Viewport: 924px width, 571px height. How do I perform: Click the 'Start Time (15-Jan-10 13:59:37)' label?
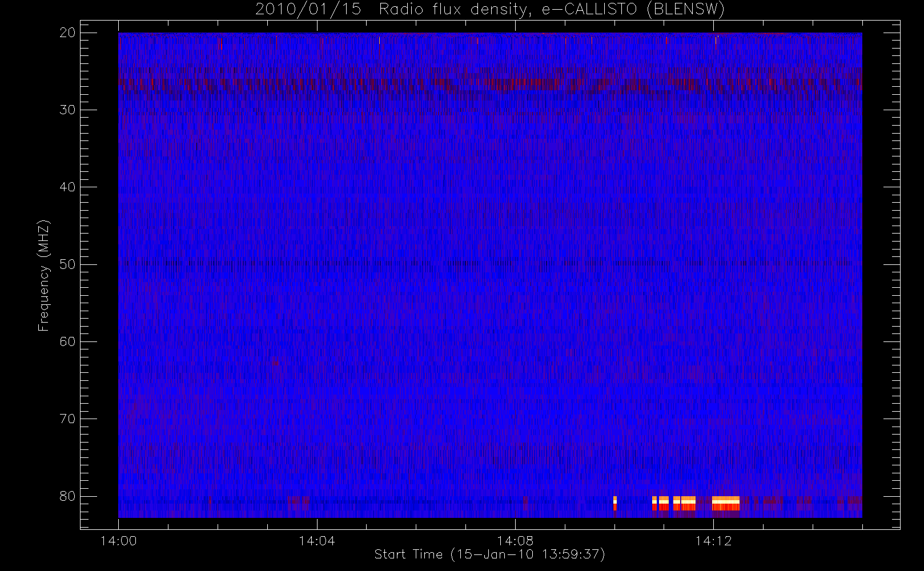[489, 554]
